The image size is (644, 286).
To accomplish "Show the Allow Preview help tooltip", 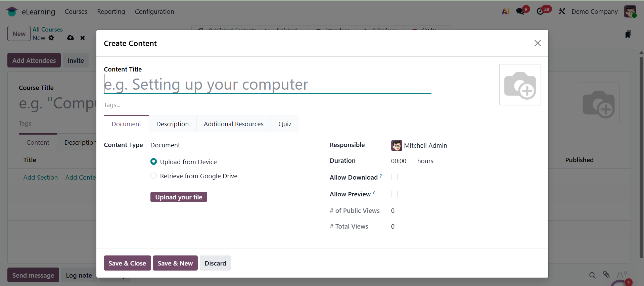I will pyautogui.click(x=374, y=192).
